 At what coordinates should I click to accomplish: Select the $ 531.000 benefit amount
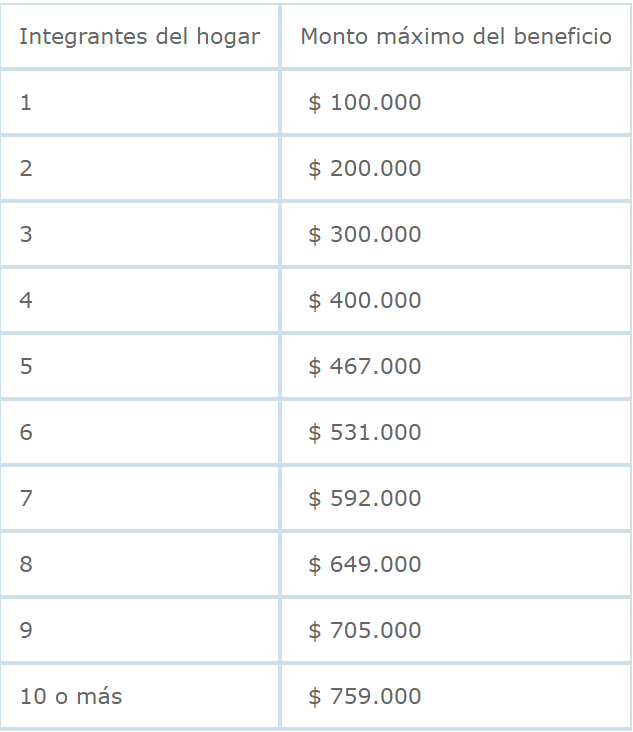click(365, 433)
